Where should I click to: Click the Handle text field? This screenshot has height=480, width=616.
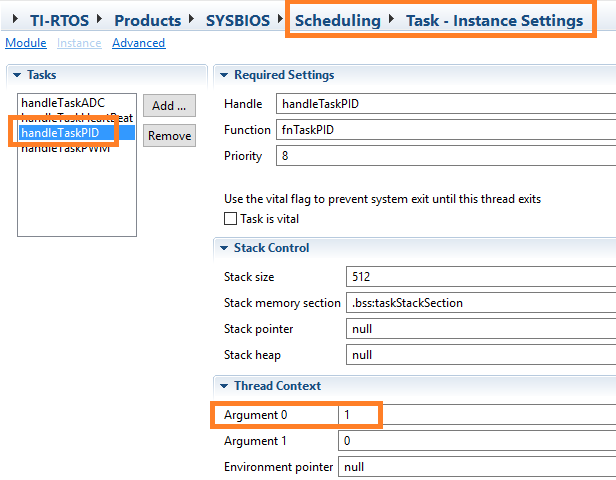coord(445,104)
